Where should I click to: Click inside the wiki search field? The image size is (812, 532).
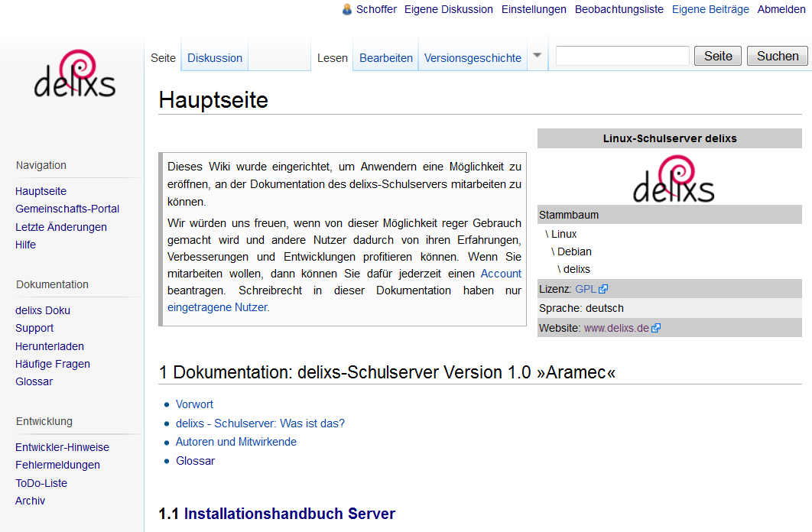pyautogui.click(x=622, y=56)
